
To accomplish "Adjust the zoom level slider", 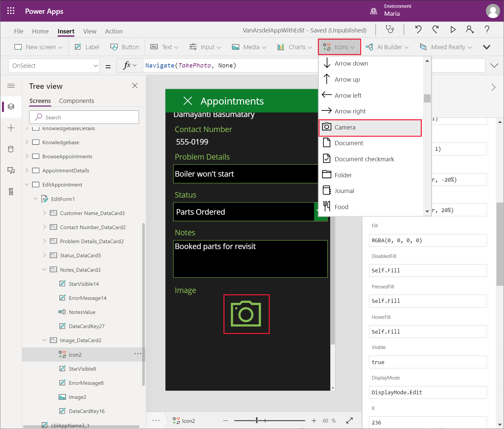I will 257,420.
